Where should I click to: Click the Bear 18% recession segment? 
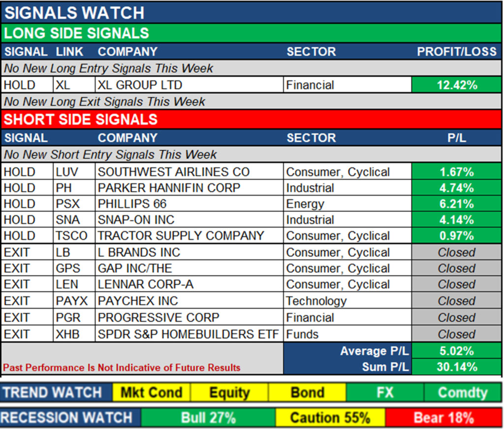click(x=443, y=418)
